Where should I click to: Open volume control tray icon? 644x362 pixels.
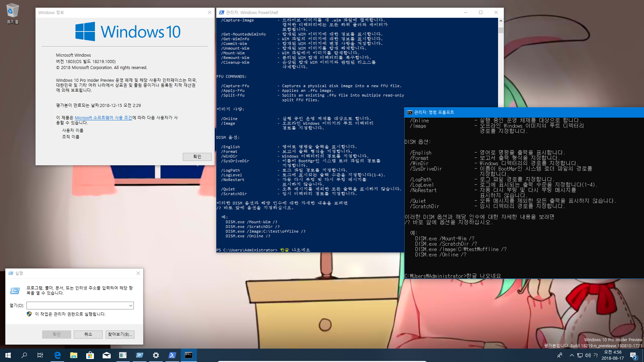click(588, 355)
